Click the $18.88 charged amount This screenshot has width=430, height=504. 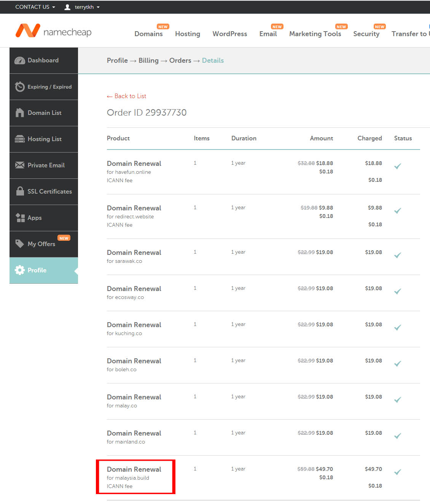point(373,164)
